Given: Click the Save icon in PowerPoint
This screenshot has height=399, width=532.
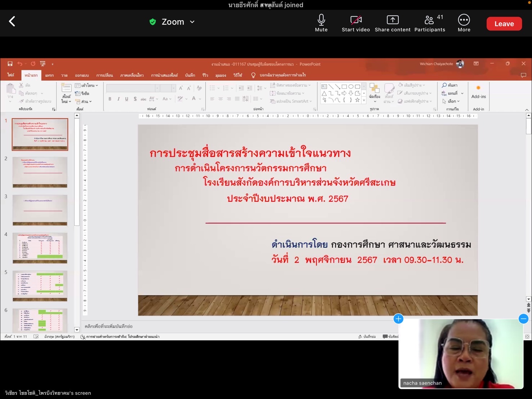Looking at the screenshot, I should point(10,64).
